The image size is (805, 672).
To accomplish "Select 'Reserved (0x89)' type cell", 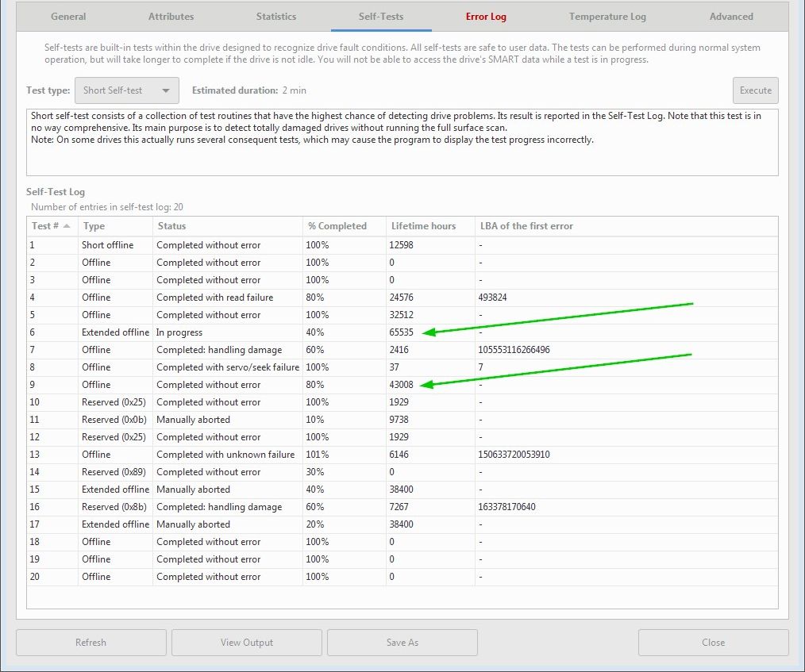I will click(x=114, y=472).
